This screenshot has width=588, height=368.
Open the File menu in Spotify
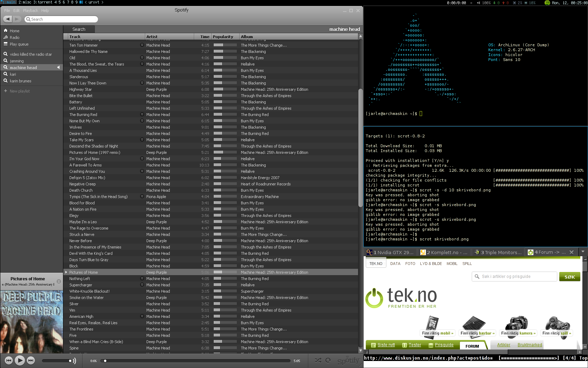point(7,11)
